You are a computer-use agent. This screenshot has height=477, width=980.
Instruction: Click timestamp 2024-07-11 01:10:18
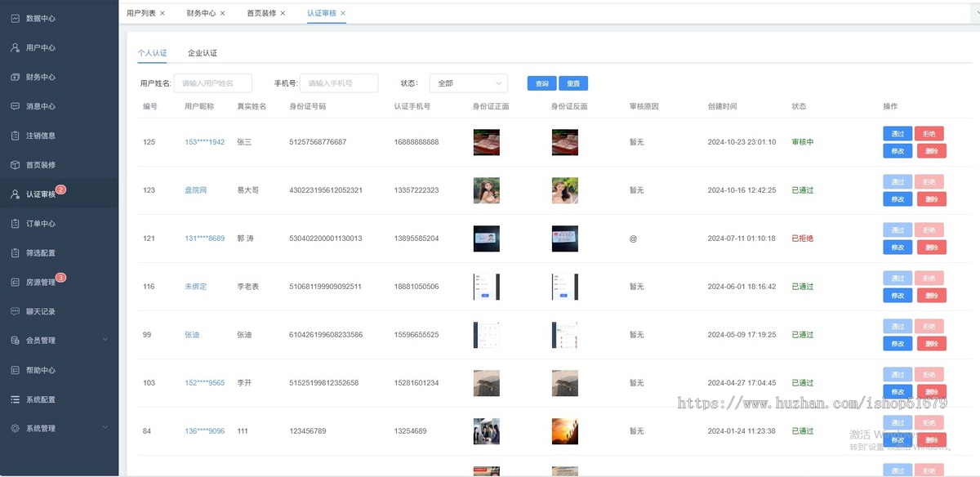tap(742, 238)
